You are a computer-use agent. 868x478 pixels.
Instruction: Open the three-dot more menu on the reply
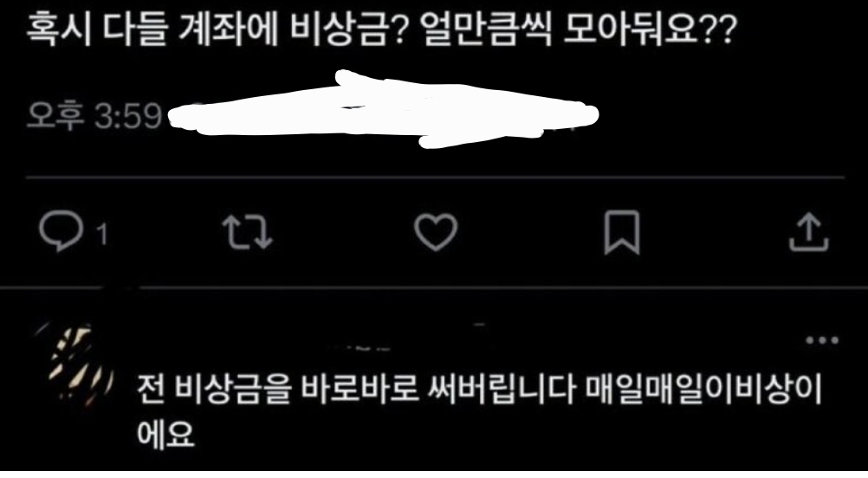click(822, 340)
